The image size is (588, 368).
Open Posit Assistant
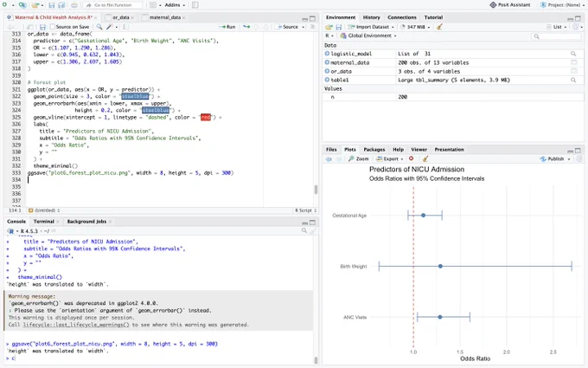(510, 5)
